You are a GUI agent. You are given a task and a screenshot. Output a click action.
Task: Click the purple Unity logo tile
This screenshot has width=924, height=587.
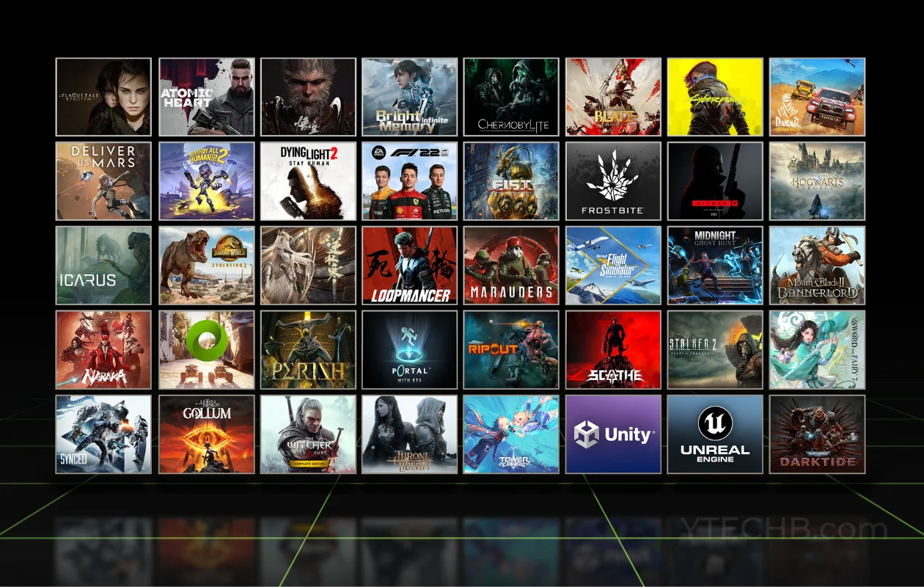click(x=613, y=434)
